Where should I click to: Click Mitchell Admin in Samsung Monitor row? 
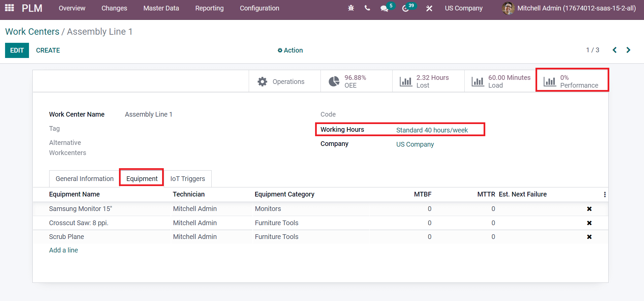[x=195, y=209]
